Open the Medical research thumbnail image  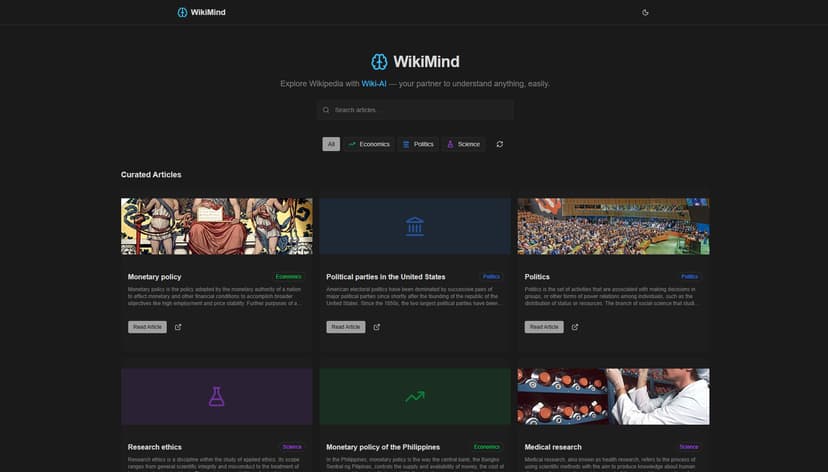[x=613, y=396]
